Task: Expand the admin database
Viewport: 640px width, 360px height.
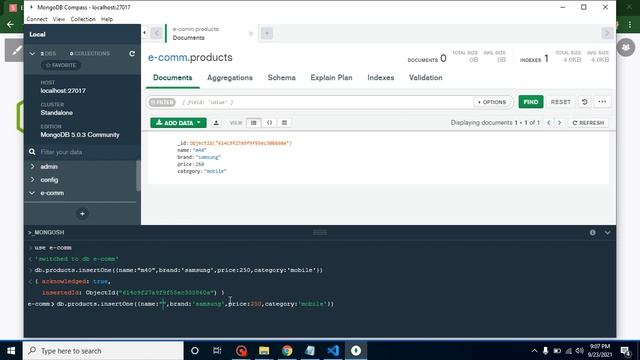Action: [32, 167]
